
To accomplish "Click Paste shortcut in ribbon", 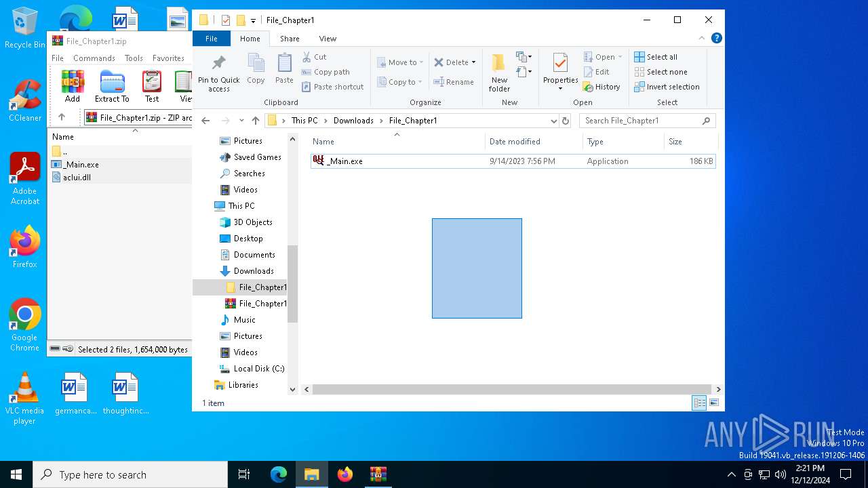I will 332,87.
